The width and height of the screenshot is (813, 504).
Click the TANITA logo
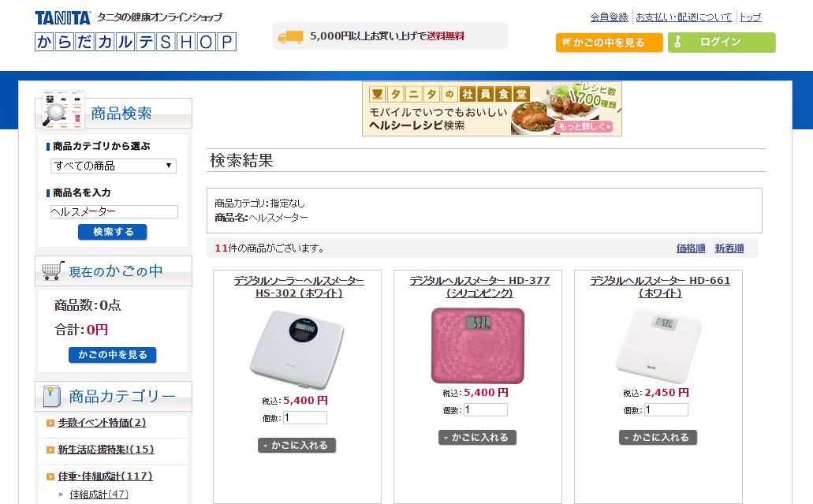click(63, 17)
